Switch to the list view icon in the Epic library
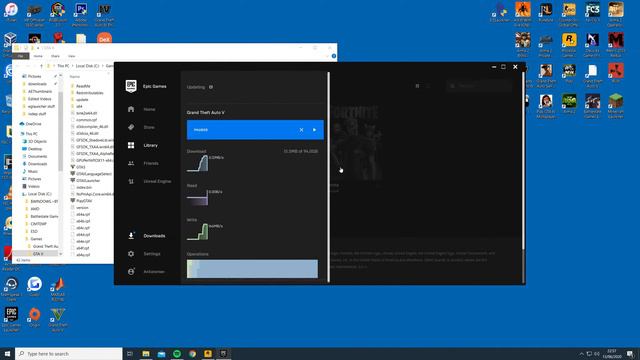The width and height of the screenshot is (640, 360). pos(428,86)
